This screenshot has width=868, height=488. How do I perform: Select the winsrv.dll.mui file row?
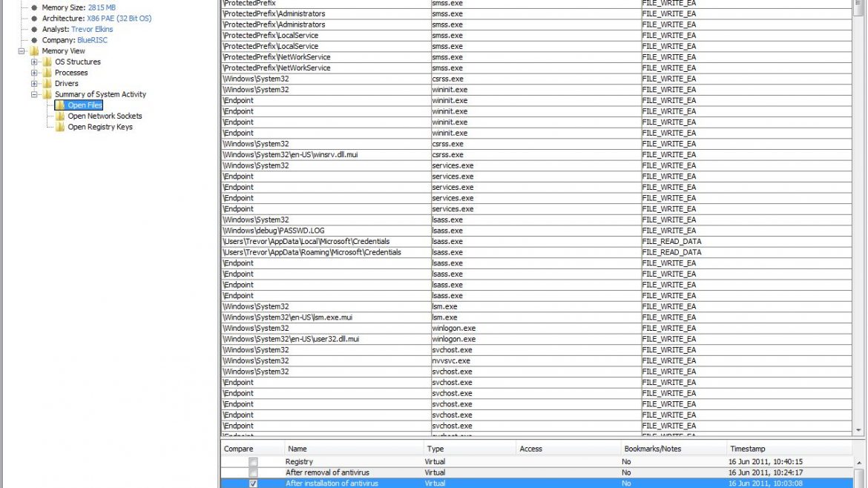[536, 155]
